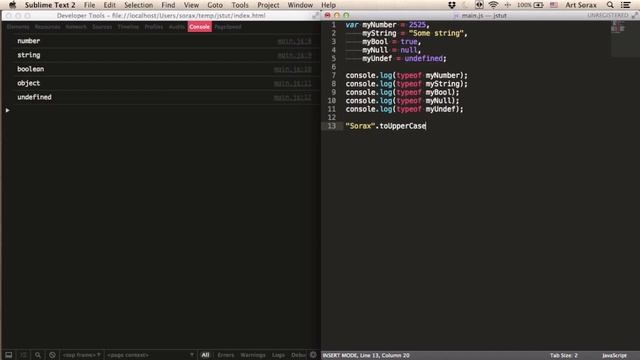Switch to the Profiles tab
The image size is (640, 360).
(x=154, y=27)
